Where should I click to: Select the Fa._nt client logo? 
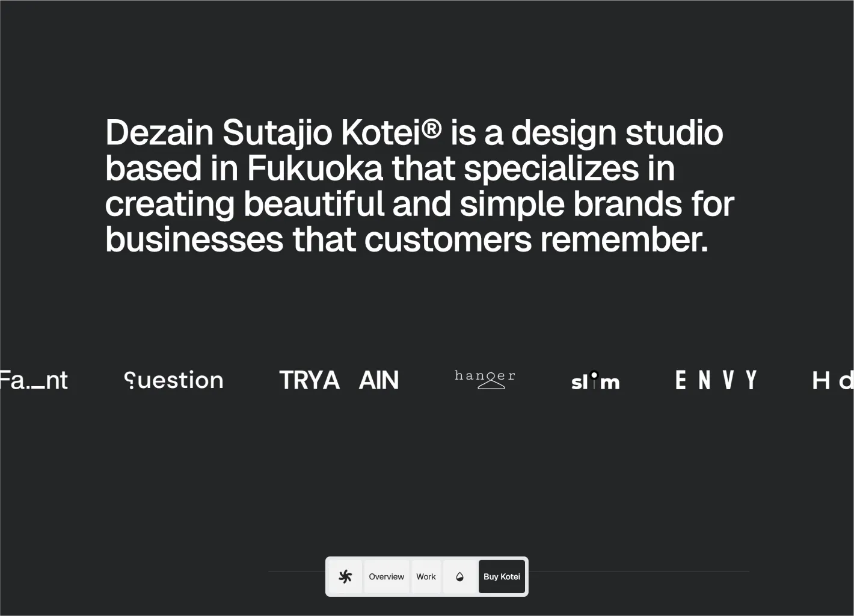[34, 380]
